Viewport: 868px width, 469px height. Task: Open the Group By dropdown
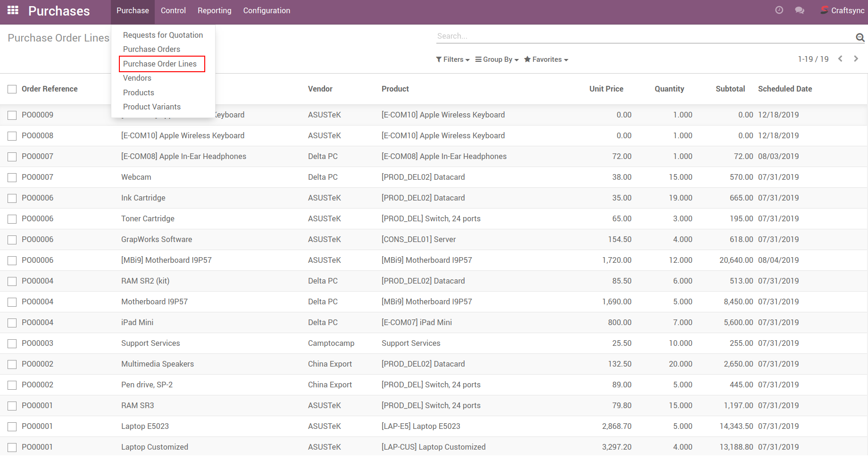pyautogui.click(x=497, y=59)
